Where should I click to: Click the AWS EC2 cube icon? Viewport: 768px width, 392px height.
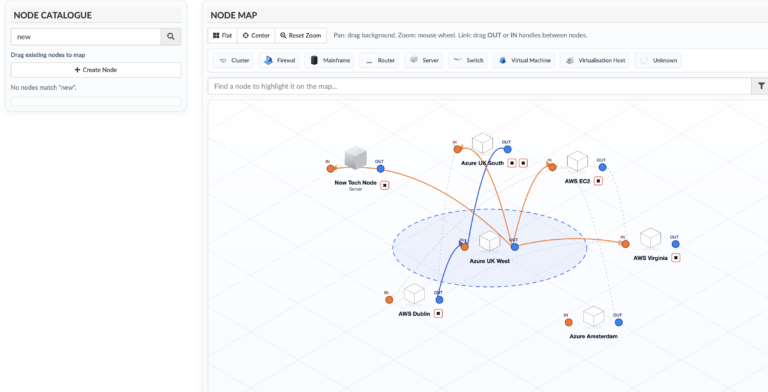(577, 161)
